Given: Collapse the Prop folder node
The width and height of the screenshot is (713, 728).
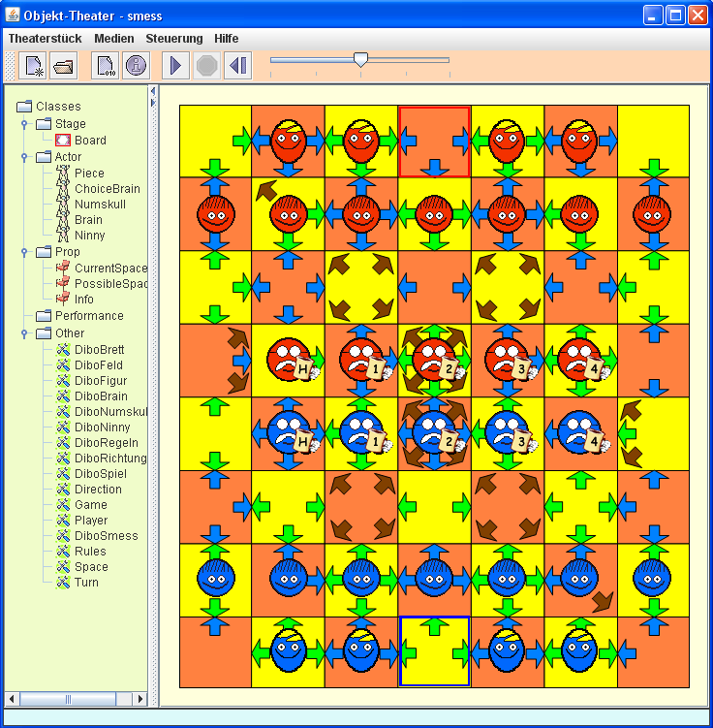Looking at the screenshot, I should pos(23,252).
